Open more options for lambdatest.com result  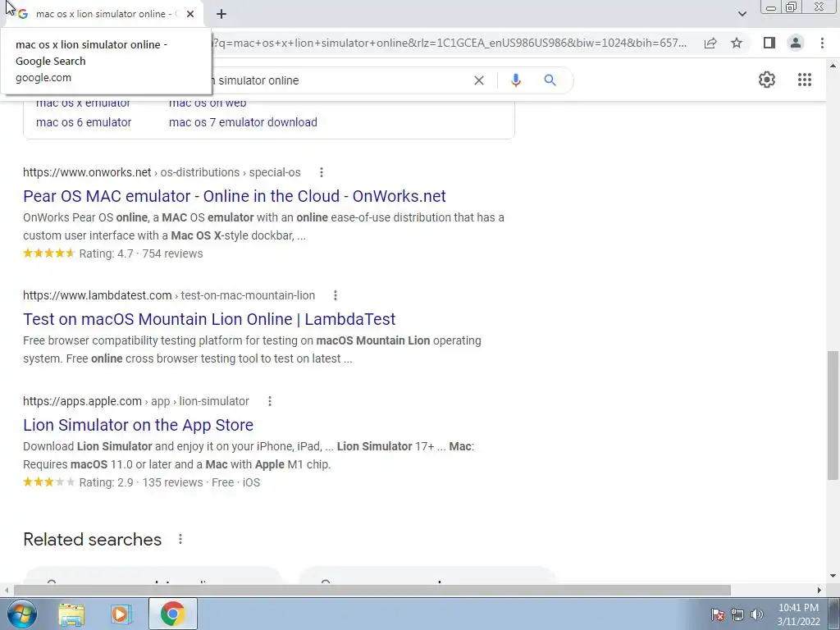click(336, 295)
